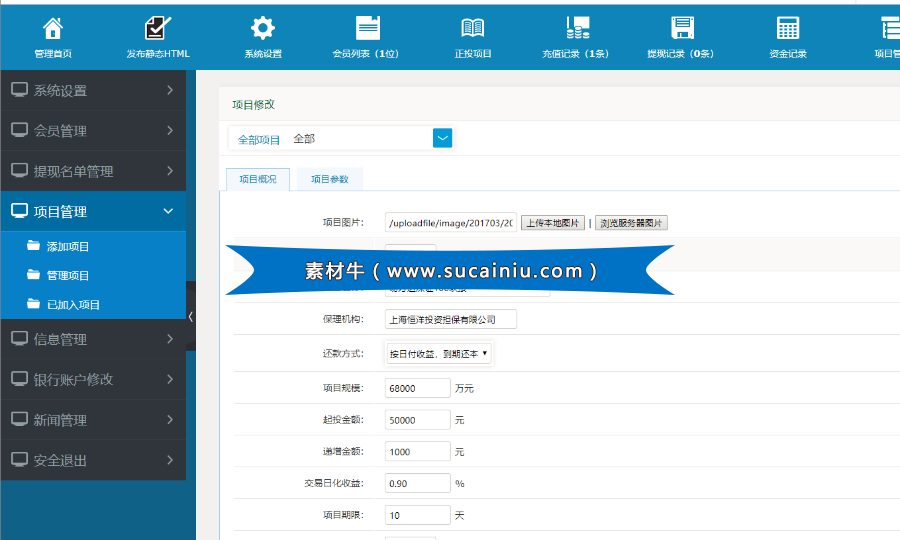Open the 全部项目 dropdown arrow

tap(443, 138)
